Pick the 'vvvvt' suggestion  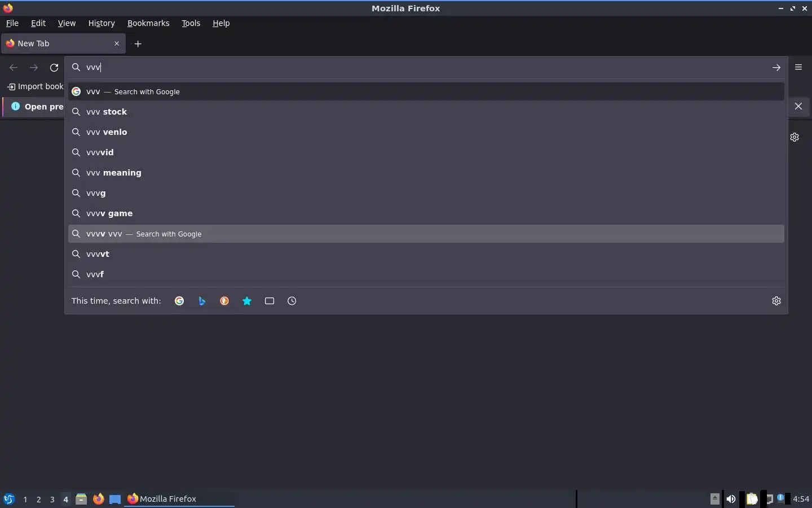click(426, 254)
